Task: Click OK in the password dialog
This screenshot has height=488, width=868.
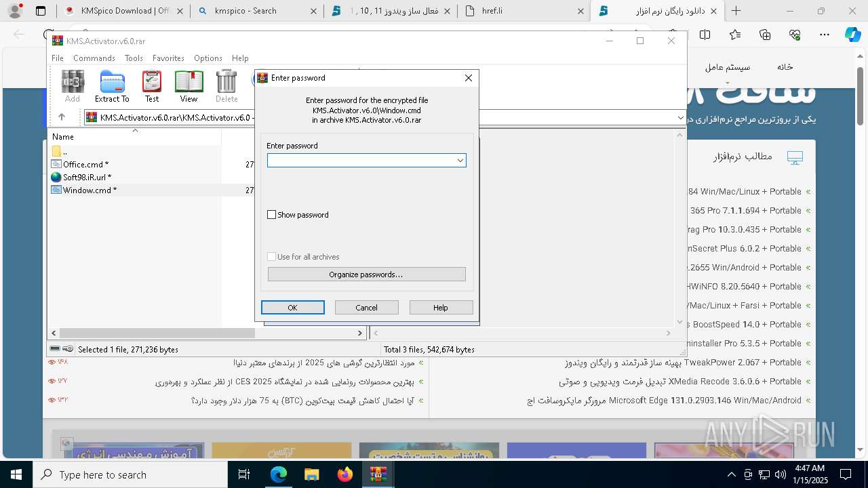Action: 292,308
